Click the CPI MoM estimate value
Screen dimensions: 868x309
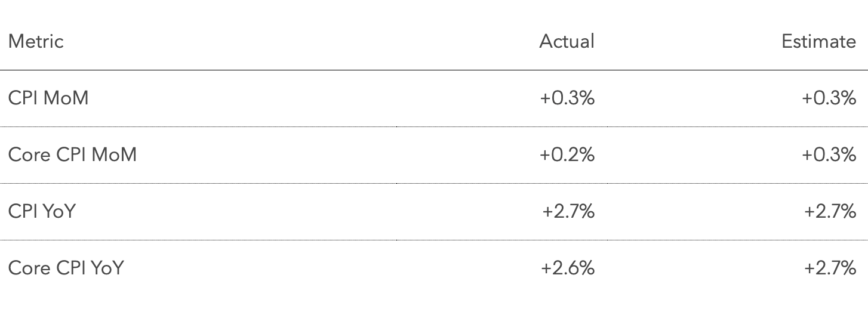[x=829, y=98]
